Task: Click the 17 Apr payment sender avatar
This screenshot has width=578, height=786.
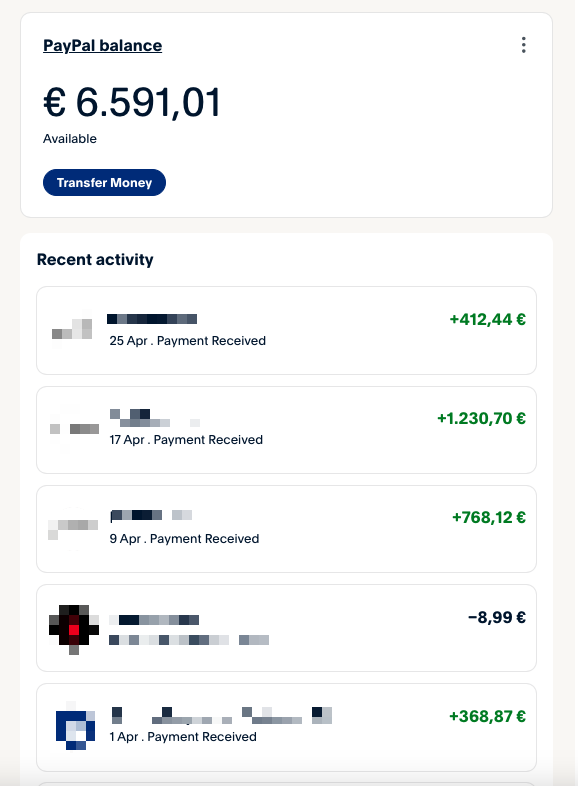Action: click(74, 429)
